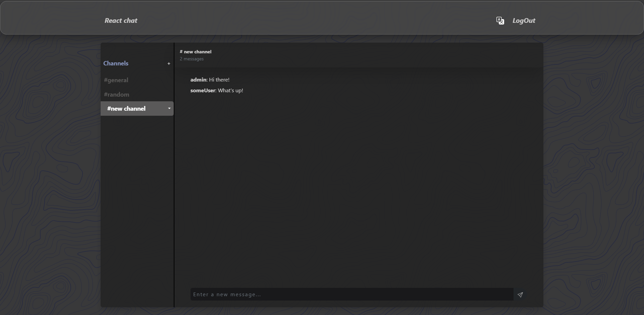
Task: Add a channel with the plus icon
Action: 169,63
